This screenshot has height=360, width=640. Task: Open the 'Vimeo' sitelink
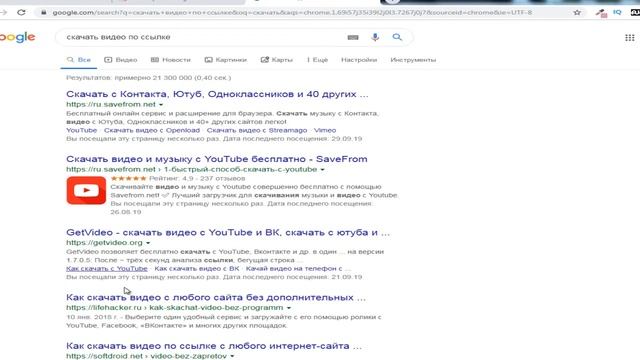point(325,130)
